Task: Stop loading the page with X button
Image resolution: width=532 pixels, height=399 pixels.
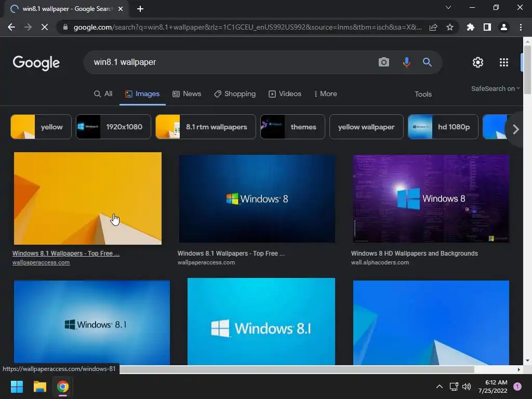Action: click(x=45, y=27)
